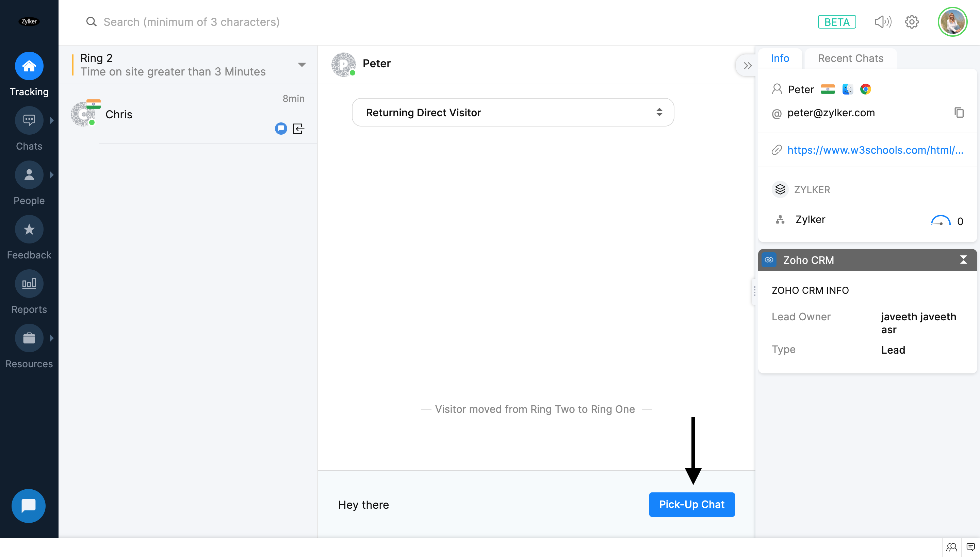
Task: Collapse the right info panel
Action: pyautogui.click(x=747, y=66)
